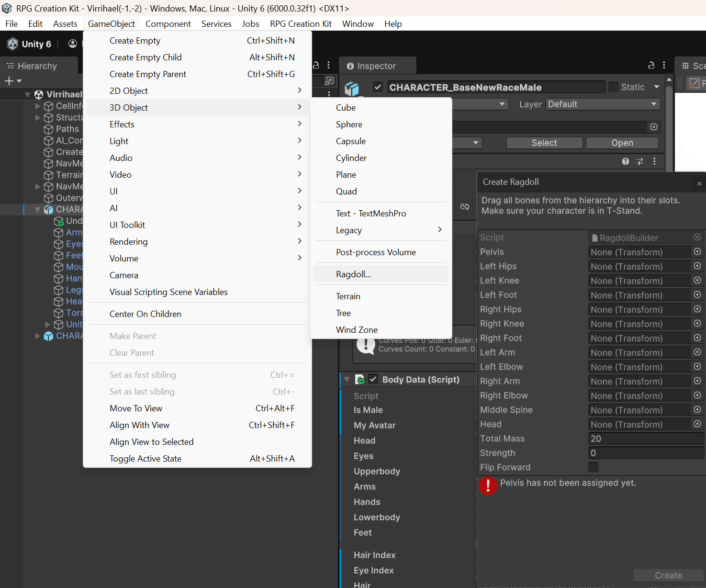Open the Component menu in menu bar

click(168, 24)
